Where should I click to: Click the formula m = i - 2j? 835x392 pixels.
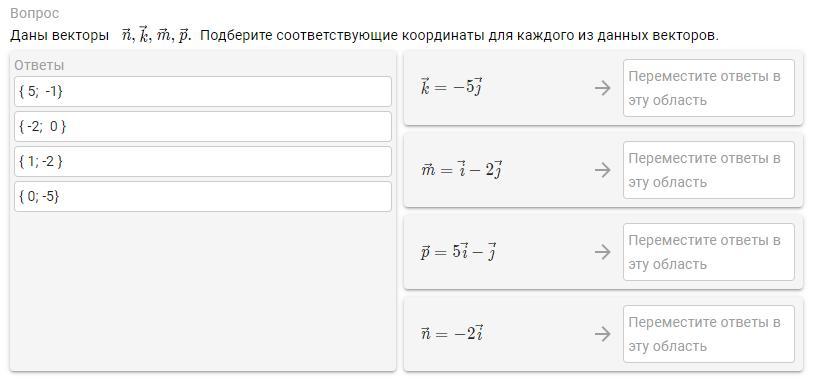461,170
